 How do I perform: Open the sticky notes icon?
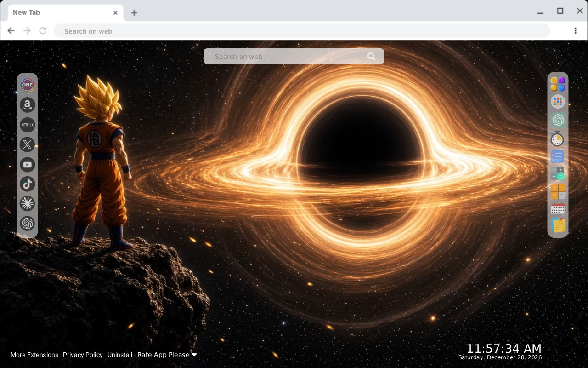558,225
